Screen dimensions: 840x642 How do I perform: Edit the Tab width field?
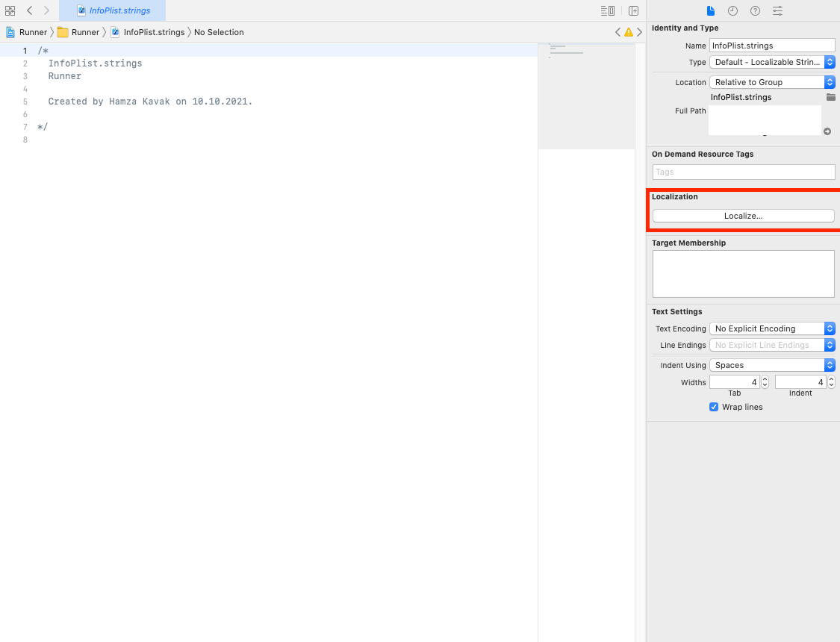coord(735,381)
